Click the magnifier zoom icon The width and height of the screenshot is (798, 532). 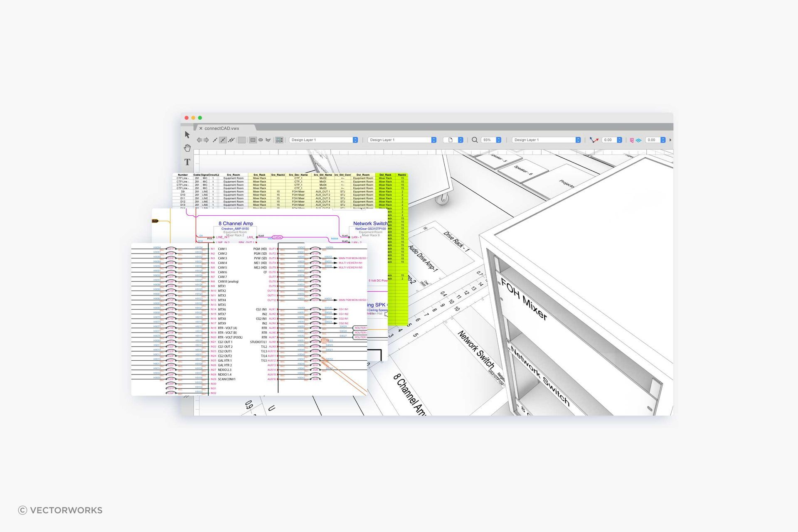click(x=474, y=140)
